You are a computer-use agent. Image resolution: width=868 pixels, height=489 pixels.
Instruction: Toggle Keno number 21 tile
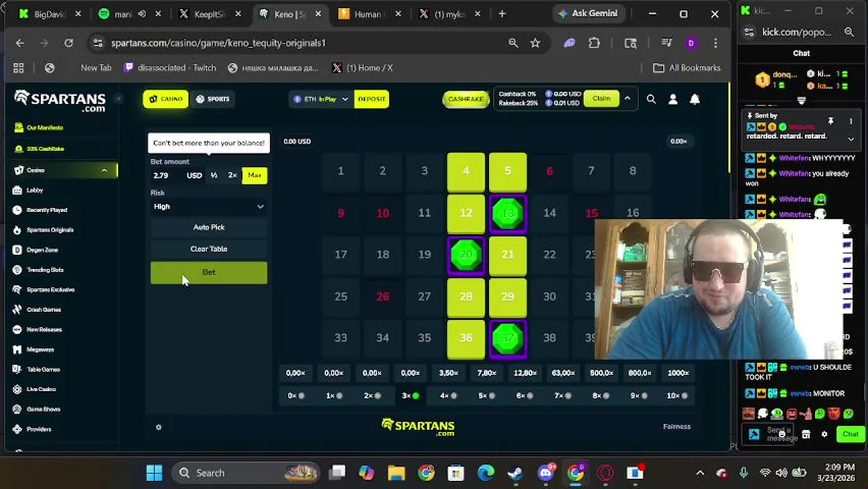coord(507,255)
